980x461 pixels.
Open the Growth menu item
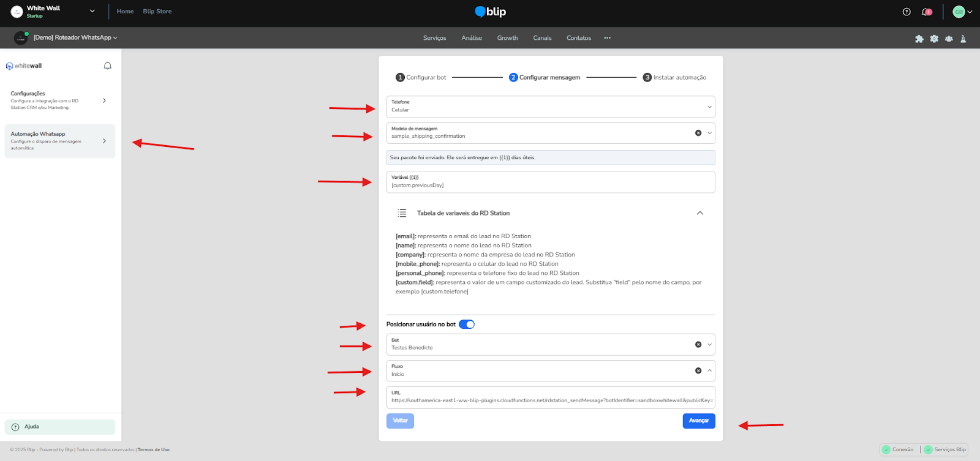pos(507,38)
